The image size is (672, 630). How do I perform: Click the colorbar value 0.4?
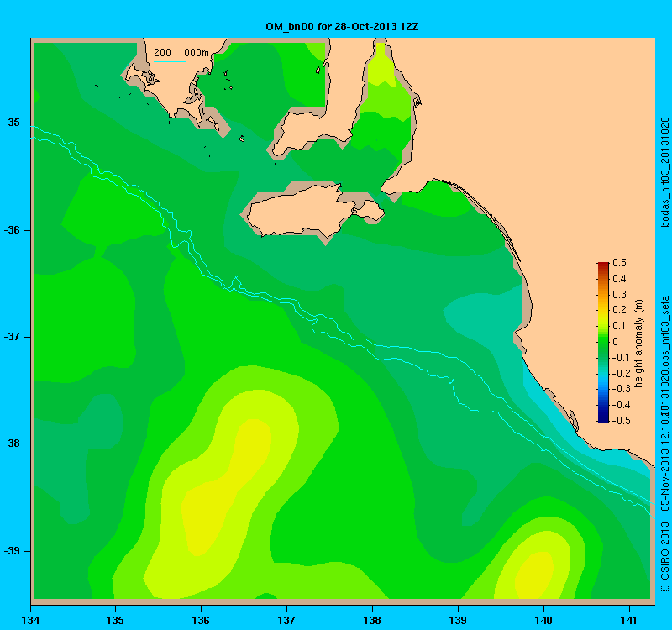[619, 279]
